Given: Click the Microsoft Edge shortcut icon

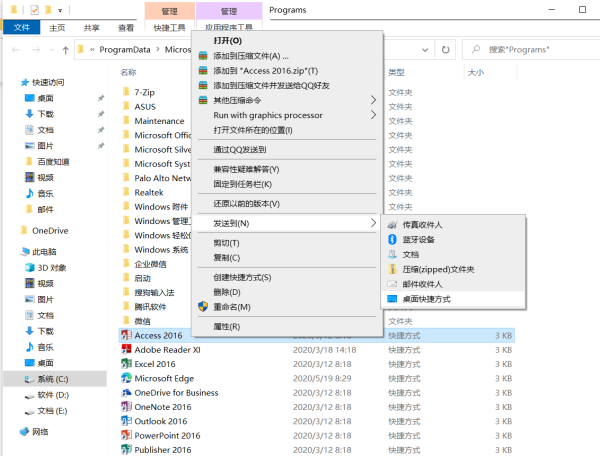Looking at the screenshot, I should click(x=126, y=378).
